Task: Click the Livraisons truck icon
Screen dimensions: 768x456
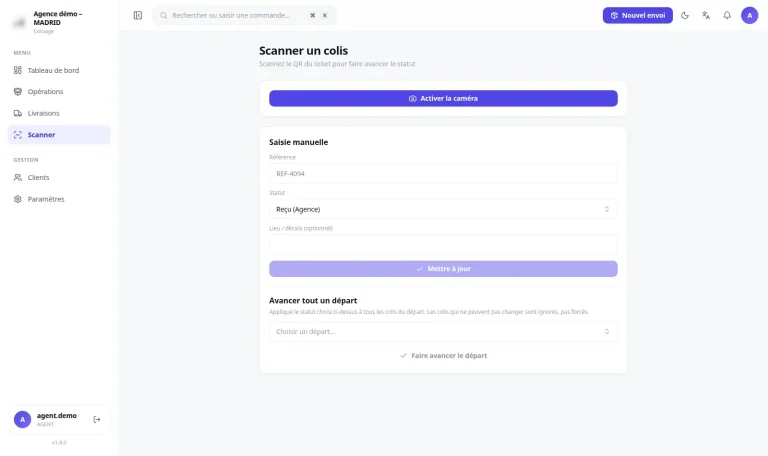Action: coord(18,113)
